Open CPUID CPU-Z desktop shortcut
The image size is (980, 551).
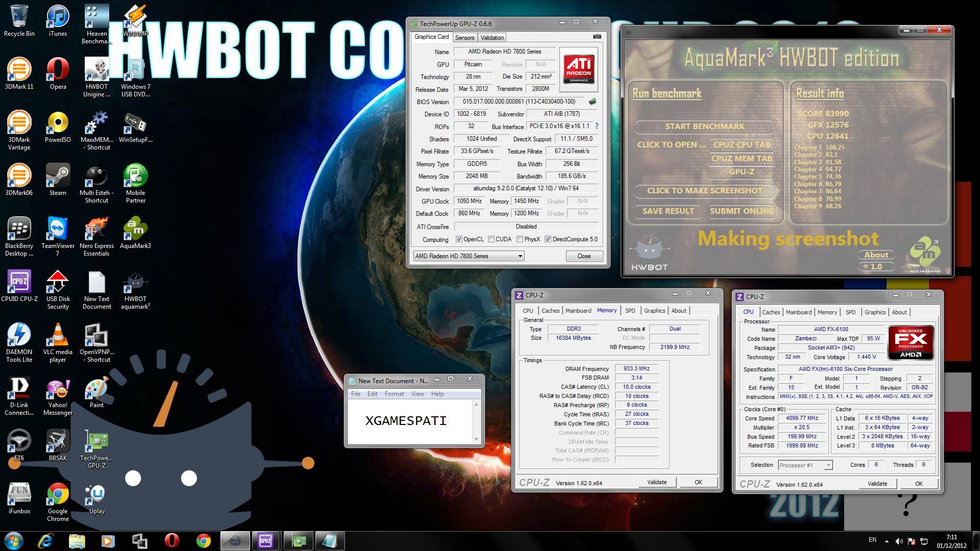click(19, 286)
